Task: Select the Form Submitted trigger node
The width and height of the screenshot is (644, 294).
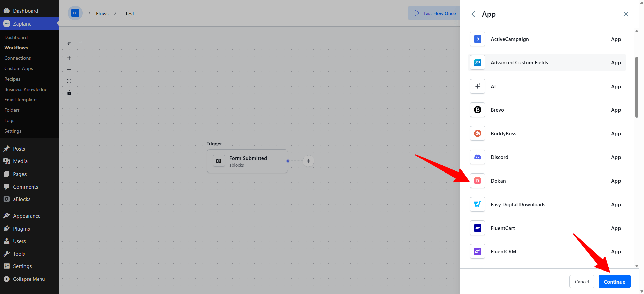Action: click(x=247, y=161)
